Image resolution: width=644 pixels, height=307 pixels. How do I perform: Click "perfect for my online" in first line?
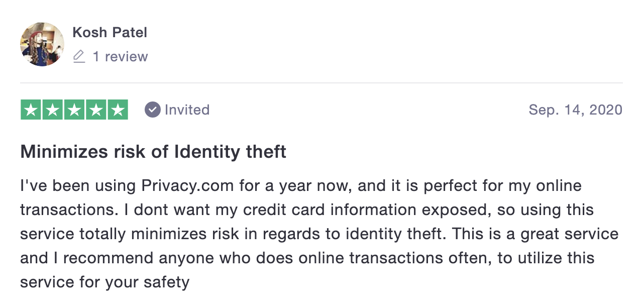503,186
